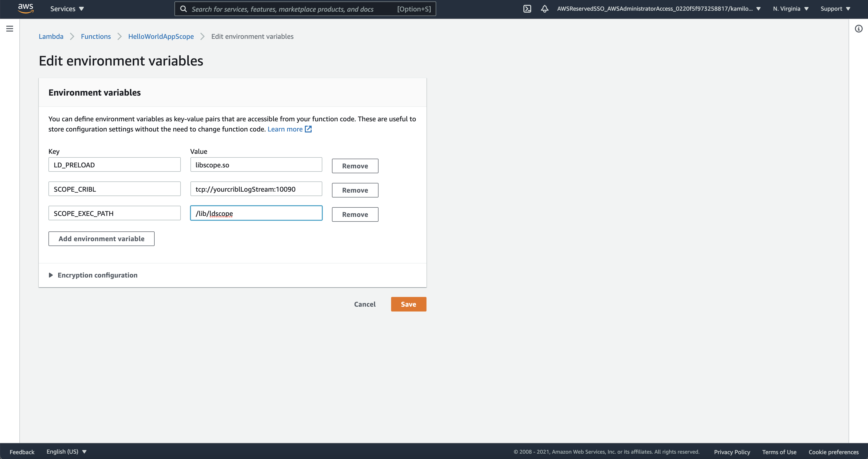Image resolution: width=868 pixels, height=459 pixels.
Task: Open the CloudShell terminal icon
Action: pos(527,9)
